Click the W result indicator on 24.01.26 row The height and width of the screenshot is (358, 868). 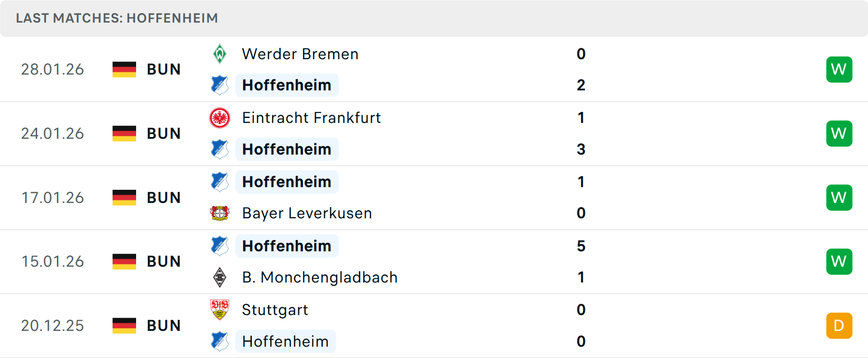click(x=839, y=133)
